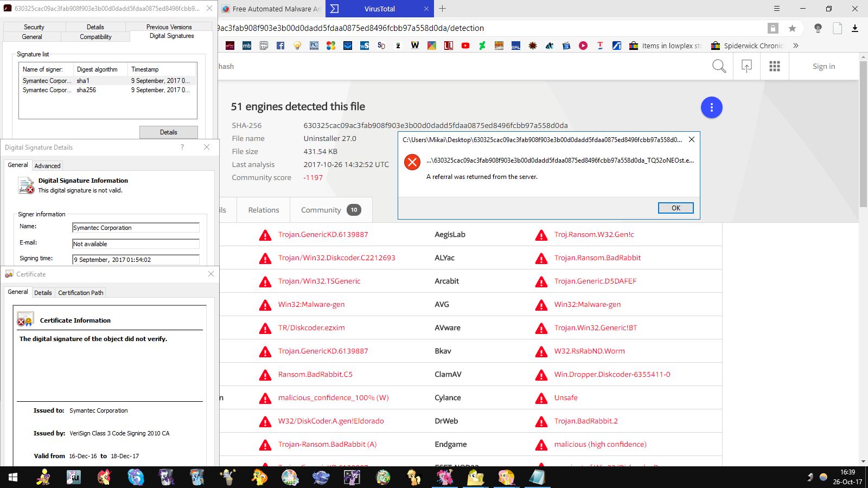This screenshot has width=868, height=488.
Task: Click the browser downloads arrow icon
Action: [855, 28]
